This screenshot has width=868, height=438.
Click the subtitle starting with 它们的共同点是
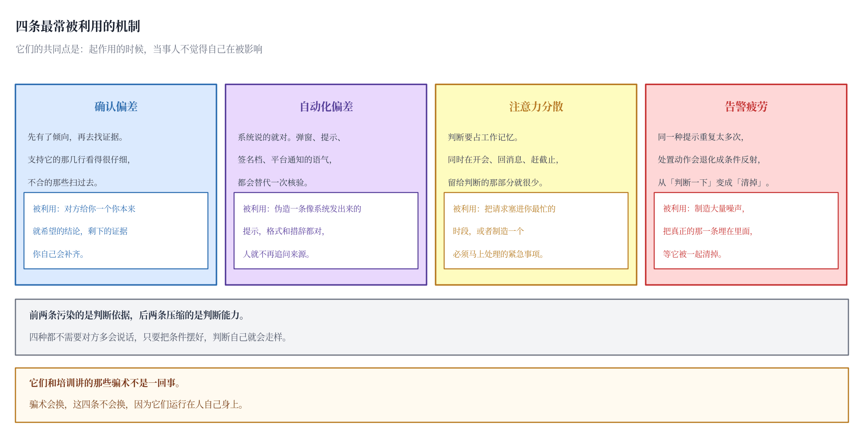point(139,49)
